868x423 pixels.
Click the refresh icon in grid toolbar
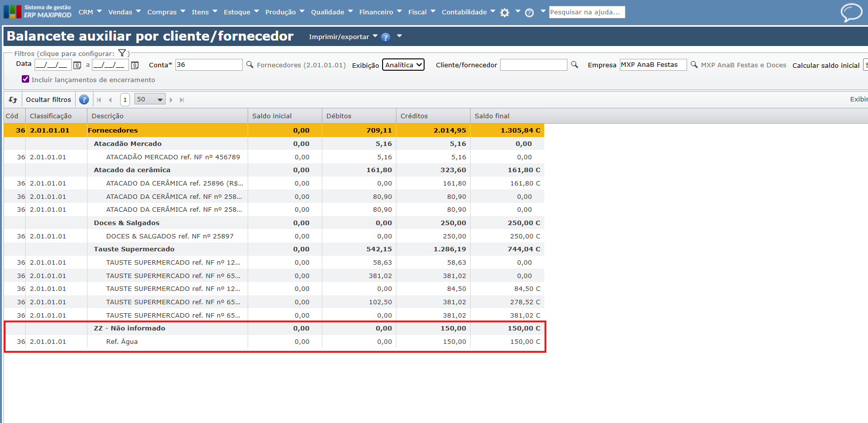coord(13,99)
